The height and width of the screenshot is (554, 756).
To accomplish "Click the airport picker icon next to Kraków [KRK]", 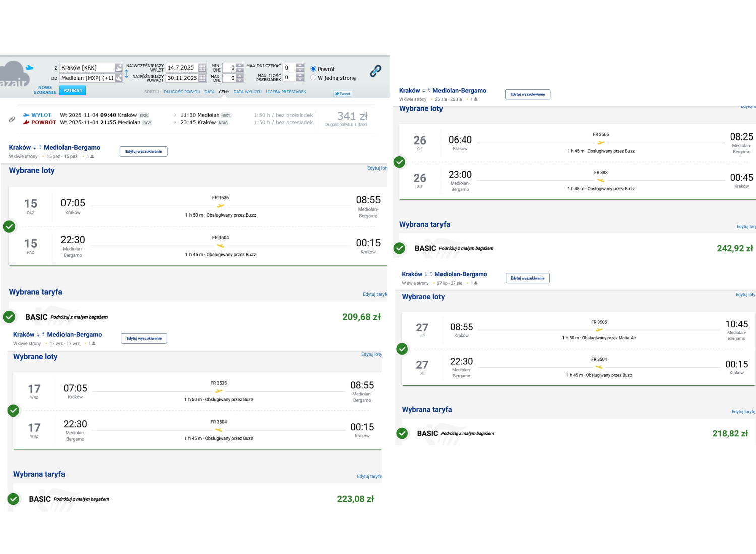I will [x=119, y=67].
